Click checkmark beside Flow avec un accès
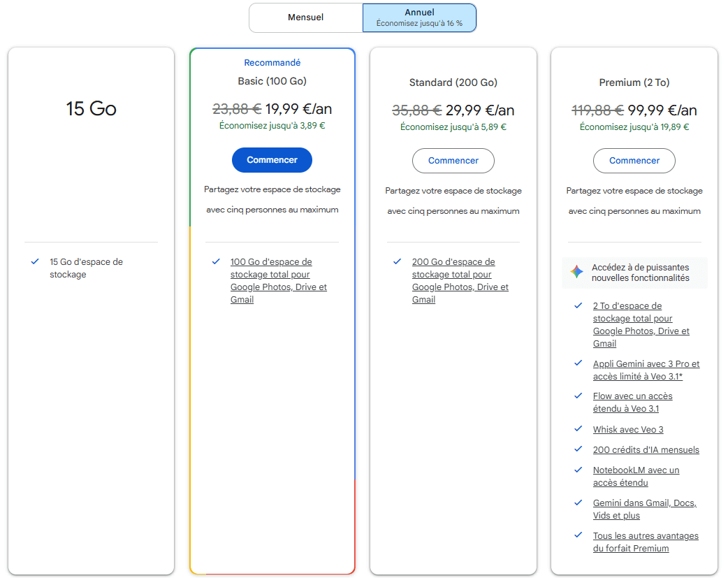The width and height of the screenshot is (728, 578). click(x=578, y=396)
